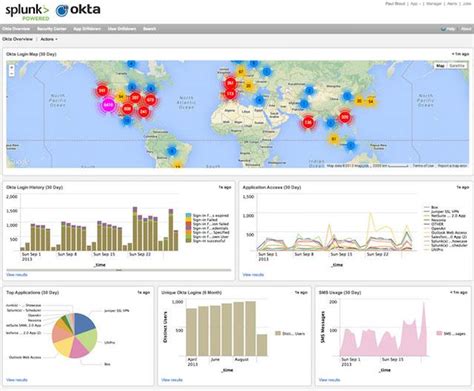Click the red cluster over Southeast Asia
This screenshot has height=391, width=474.
point(345,117)
